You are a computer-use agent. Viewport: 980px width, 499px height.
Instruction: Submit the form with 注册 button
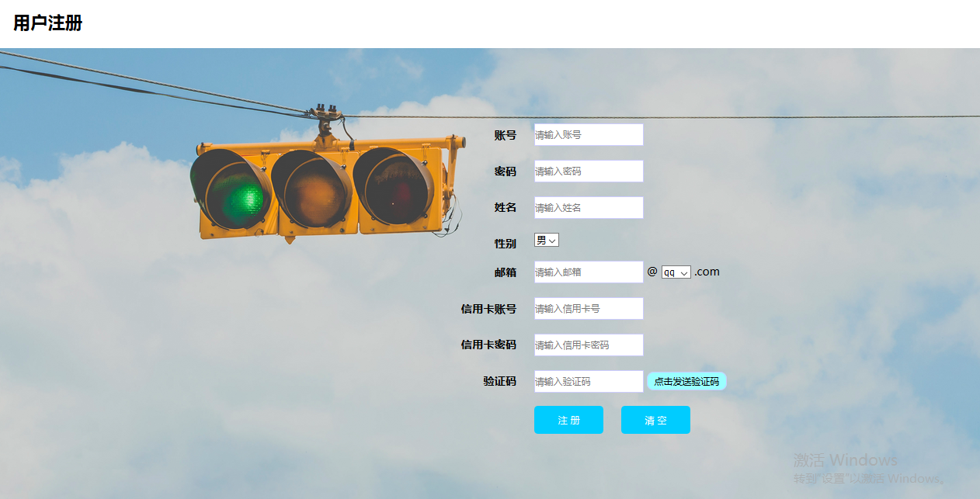tap(568, 420)
